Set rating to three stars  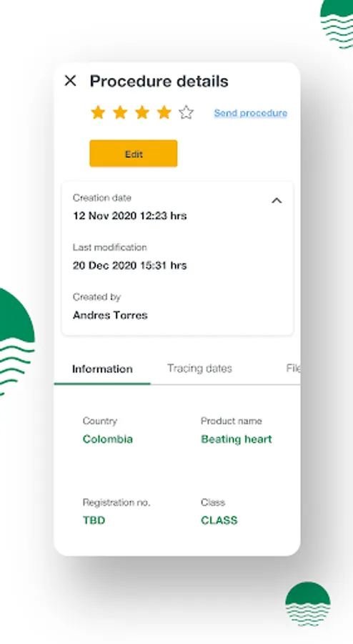point(142,112)
